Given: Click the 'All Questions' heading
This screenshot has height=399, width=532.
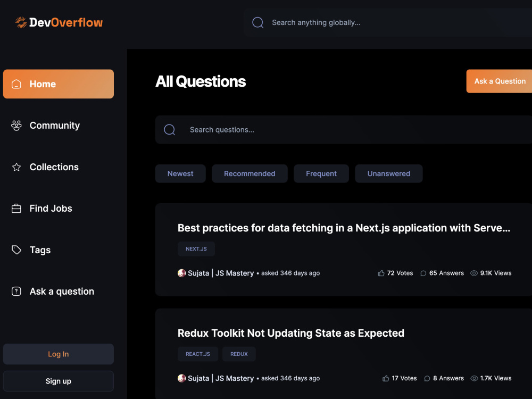Looking at the screenshot, I should pos(201,81).
